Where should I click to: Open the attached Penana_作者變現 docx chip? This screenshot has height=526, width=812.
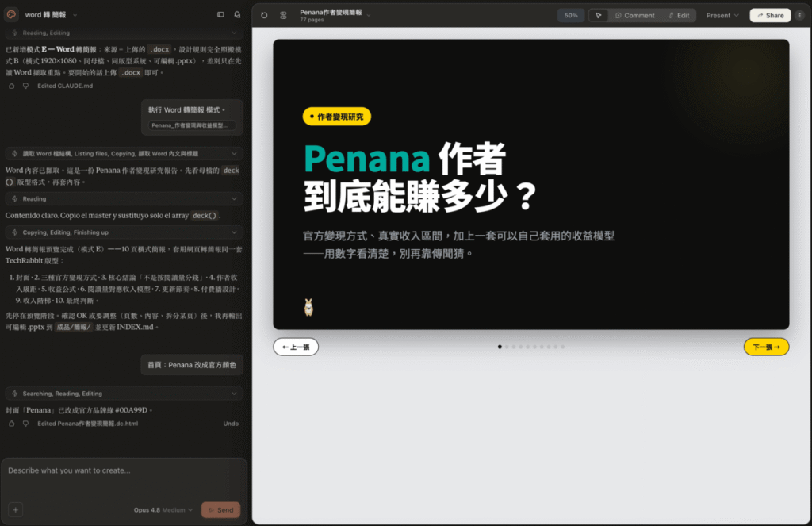tap(192, 125)
